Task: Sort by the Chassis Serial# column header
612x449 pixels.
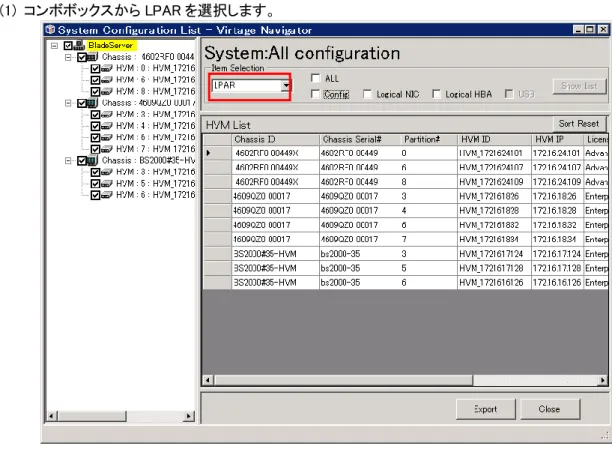Action: (360, 140)
